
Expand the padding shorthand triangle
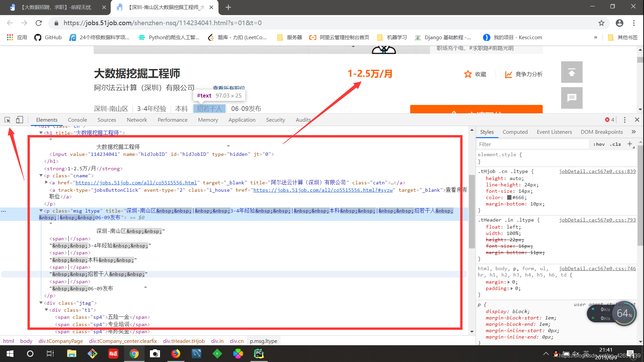[512, 288]
